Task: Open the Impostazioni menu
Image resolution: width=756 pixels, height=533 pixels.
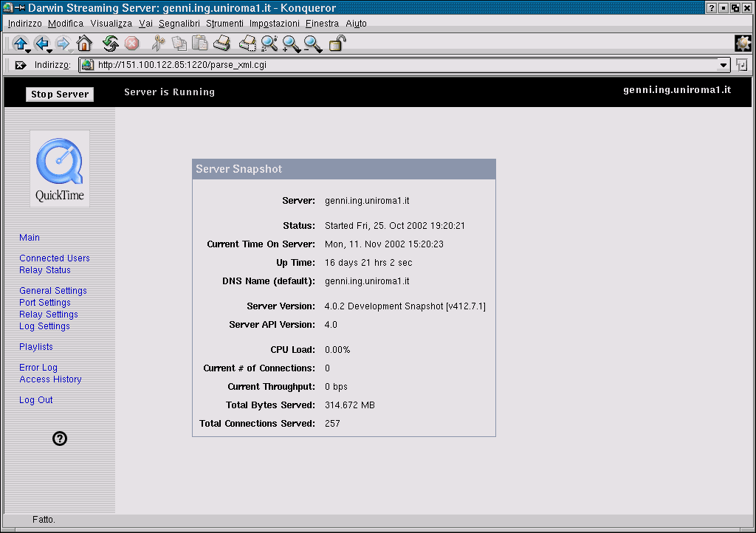Action: (x=274, y=24)
